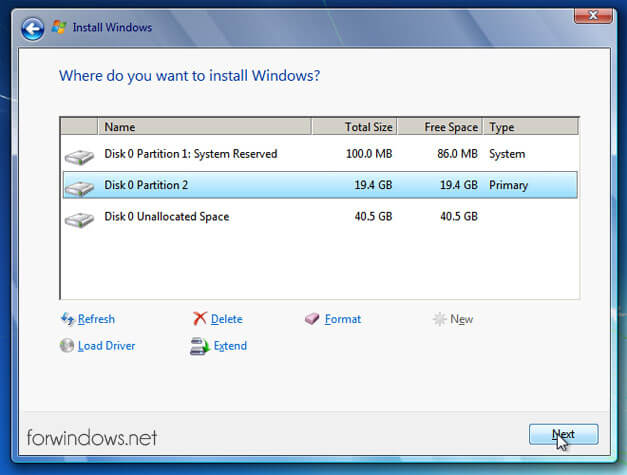Open the Load Driver link
The image size is (627, 475).
(x=106, y=346)
